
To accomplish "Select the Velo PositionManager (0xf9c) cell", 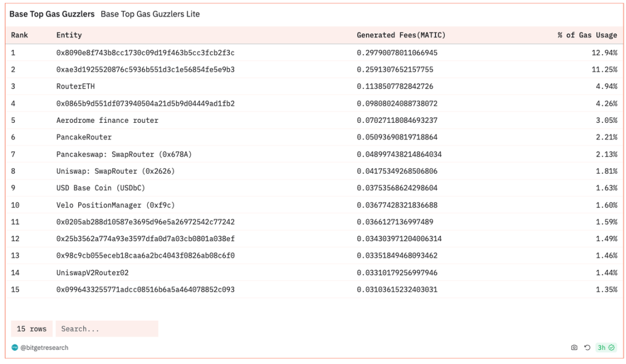I will coord(115,205).
